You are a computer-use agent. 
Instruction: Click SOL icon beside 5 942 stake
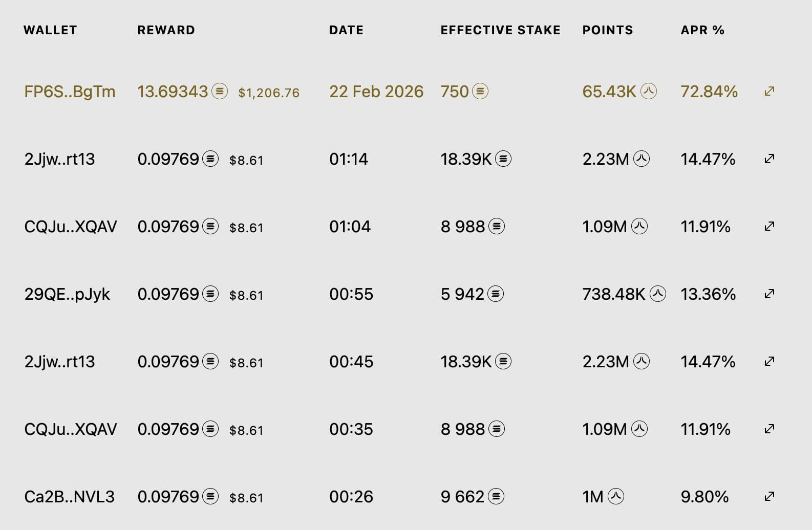[x=496, y=294]
